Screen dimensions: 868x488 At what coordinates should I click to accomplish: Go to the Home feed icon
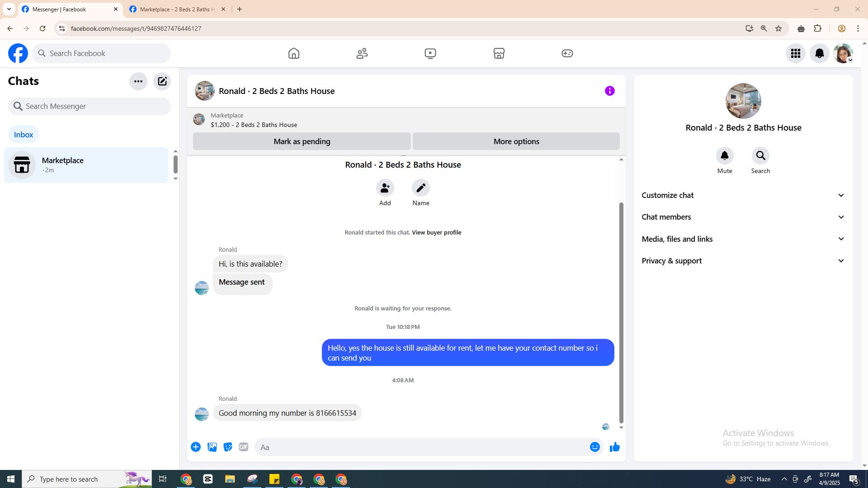click(x=294, y=53)
